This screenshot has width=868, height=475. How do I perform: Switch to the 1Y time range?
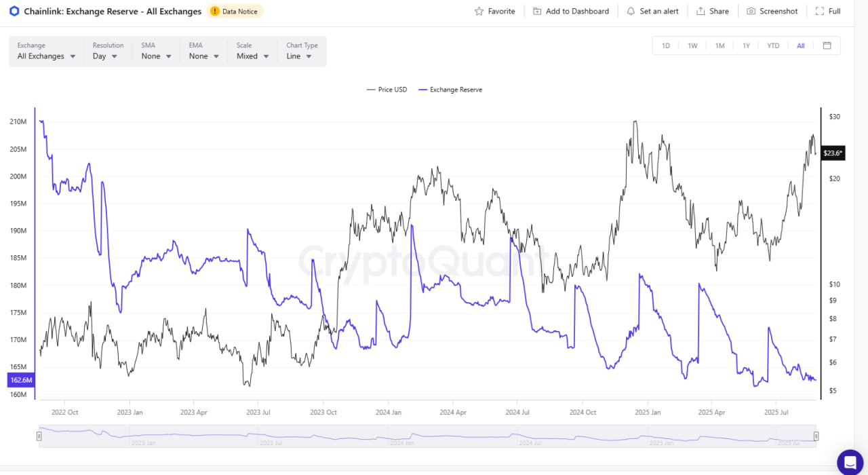(x=746, y=45)
